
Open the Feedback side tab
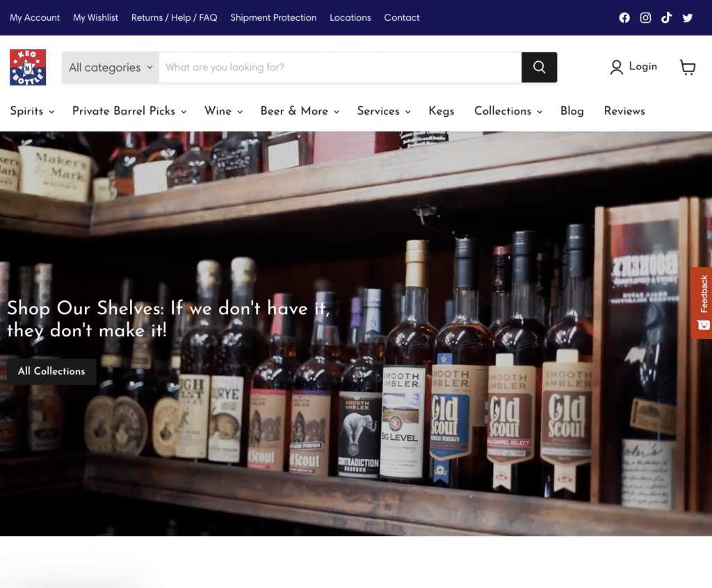(x=702, y=303)
